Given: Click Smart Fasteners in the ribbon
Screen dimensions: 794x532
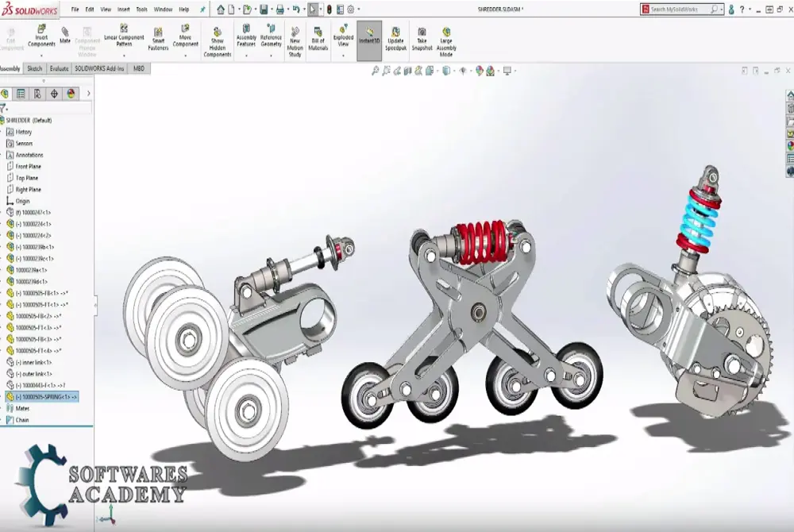Looking at the screenshot, I should point(158,40).
